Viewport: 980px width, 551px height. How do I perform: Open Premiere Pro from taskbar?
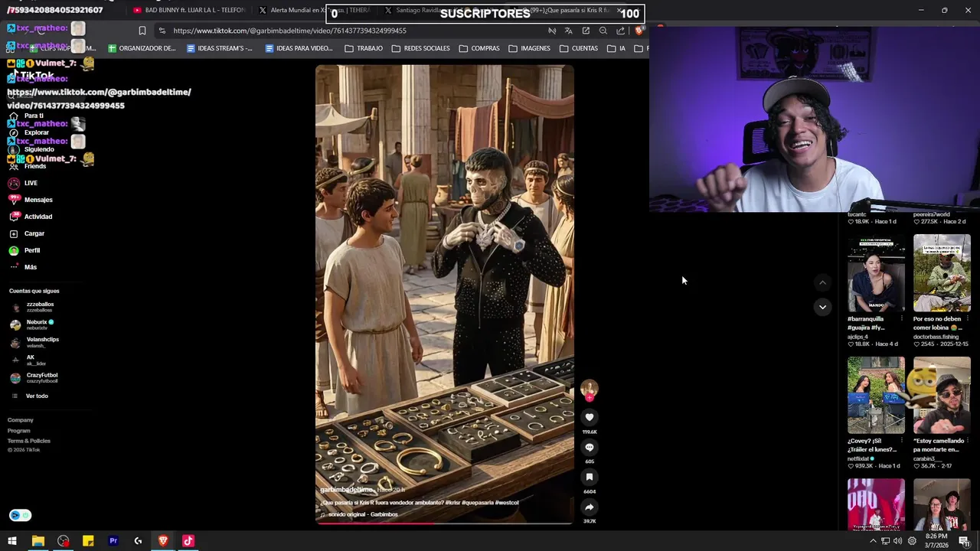coord(113,541)
